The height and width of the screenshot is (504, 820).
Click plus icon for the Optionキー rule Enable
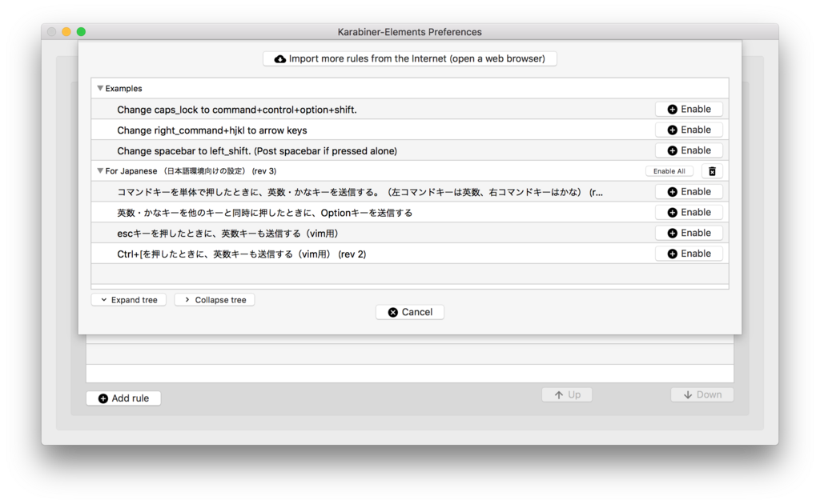pyautogui.click(x=673, y=213)
